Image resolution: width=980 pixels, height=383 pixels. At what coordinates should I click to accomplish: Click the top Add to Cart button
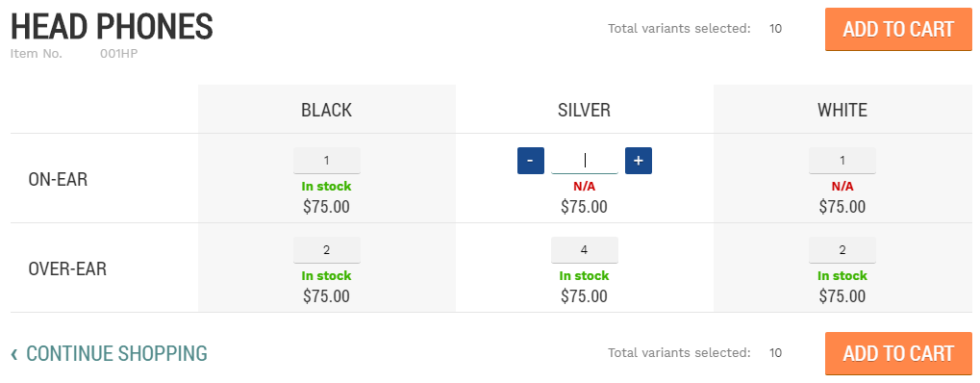click(x=899, y=30)
